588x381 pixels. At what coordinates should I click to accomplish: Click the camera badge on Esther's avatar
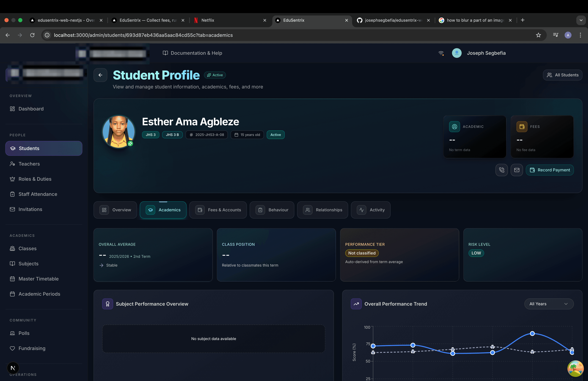click(130, 144)
